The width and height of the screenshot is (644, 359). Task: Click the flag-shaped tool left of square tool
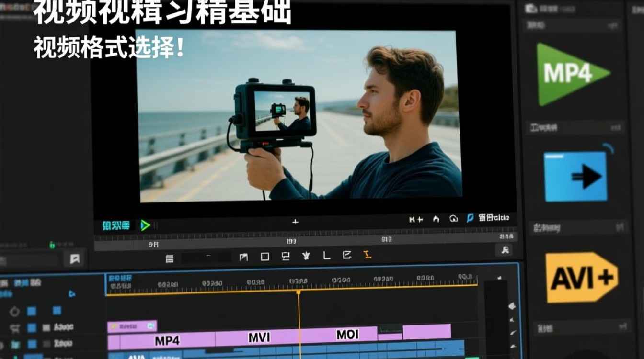[x=244, y=258]
